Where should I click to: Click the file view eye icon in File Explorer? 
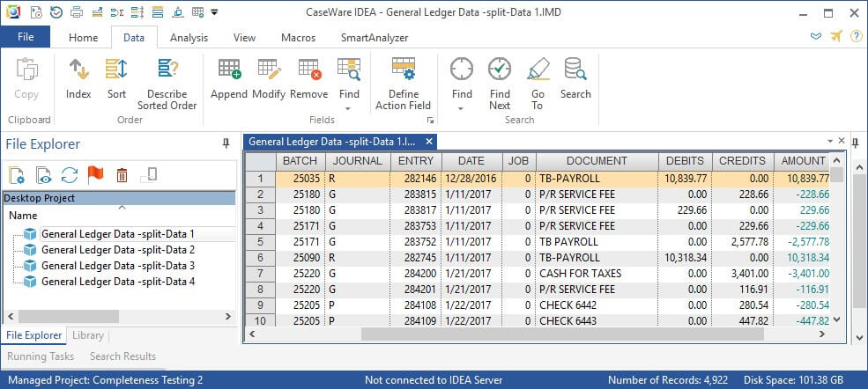43,176
